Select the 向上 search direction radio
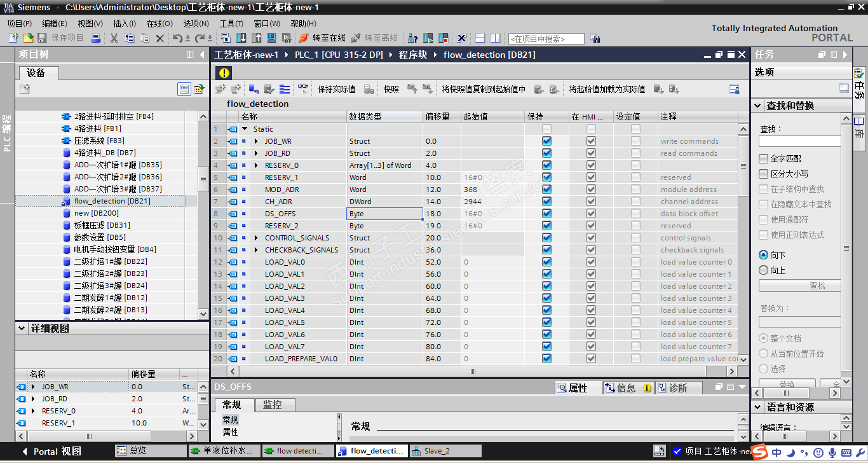Image resolution: width=868 pixels, height=463 pixels. pyautogui.click(x=764, y=270)
